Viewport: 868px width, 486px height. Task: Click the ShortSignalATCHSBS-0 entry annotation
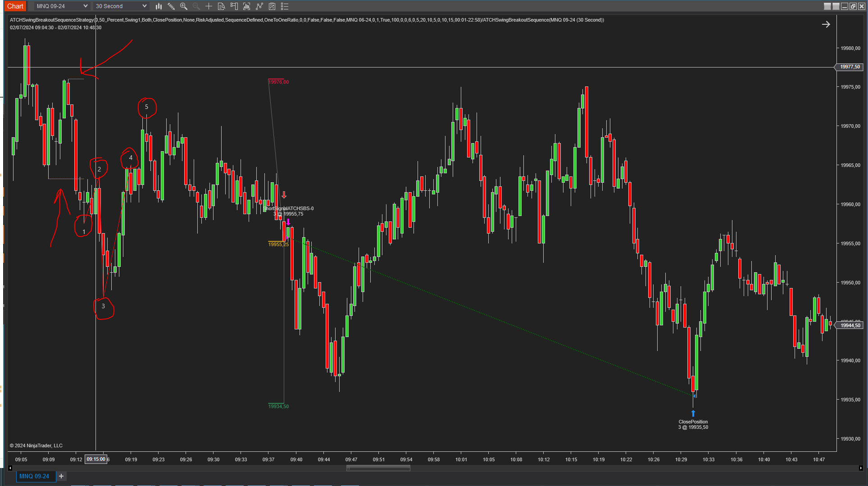(288, 211)
